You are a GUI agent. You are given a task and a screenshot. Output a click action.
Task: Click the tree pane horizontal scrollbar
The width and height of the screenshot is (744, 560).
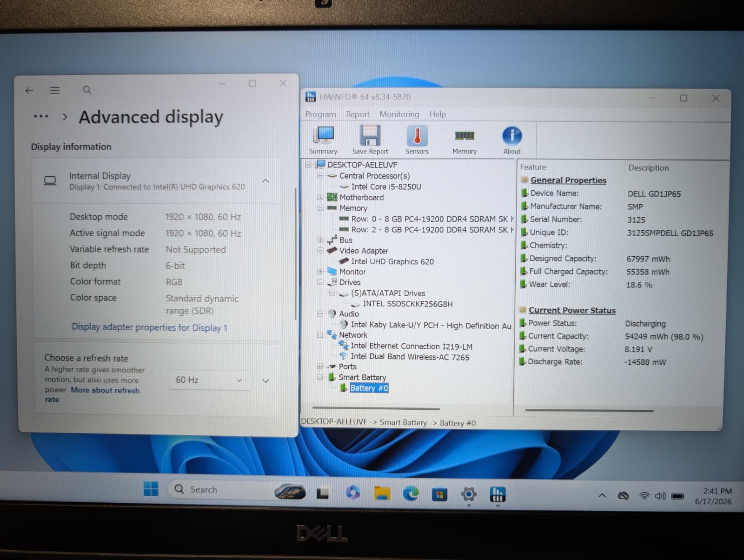[x=376, y=409]
